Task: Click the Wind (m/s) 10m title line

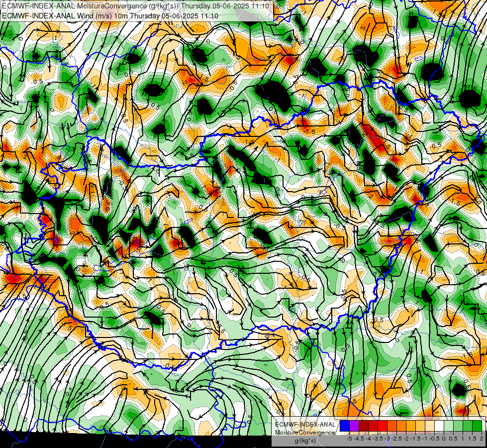Action: 110,16
